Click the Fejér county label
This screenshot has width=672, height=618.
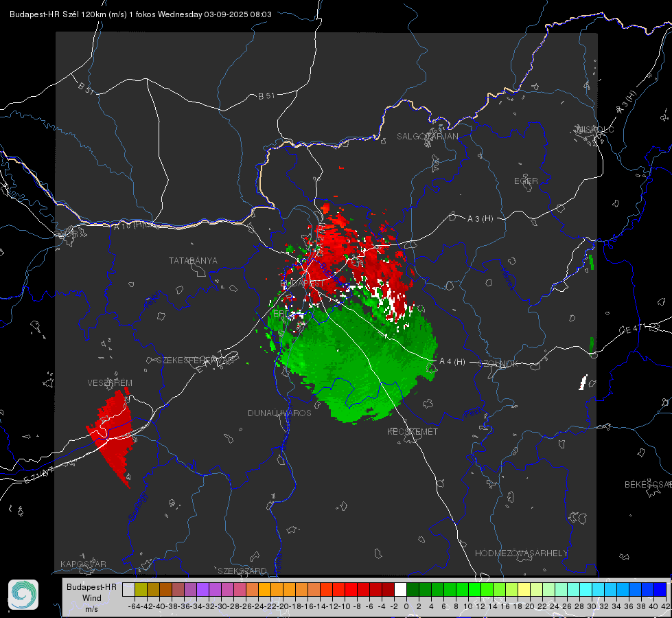[154, 299]
